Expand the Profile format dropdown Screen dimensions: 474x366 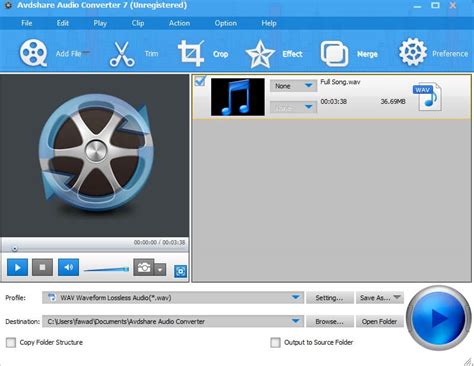(296, 297)
